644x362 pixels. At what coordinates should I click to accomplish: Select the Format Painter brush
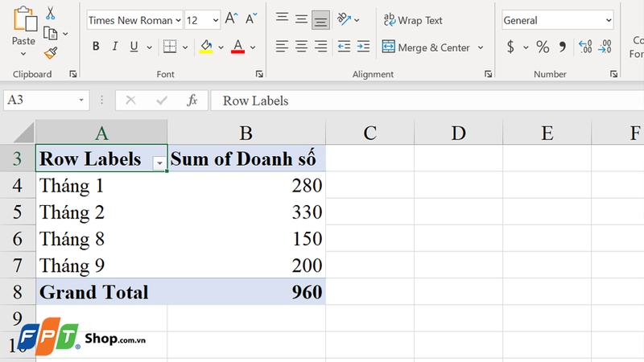[x=51, y=53]
